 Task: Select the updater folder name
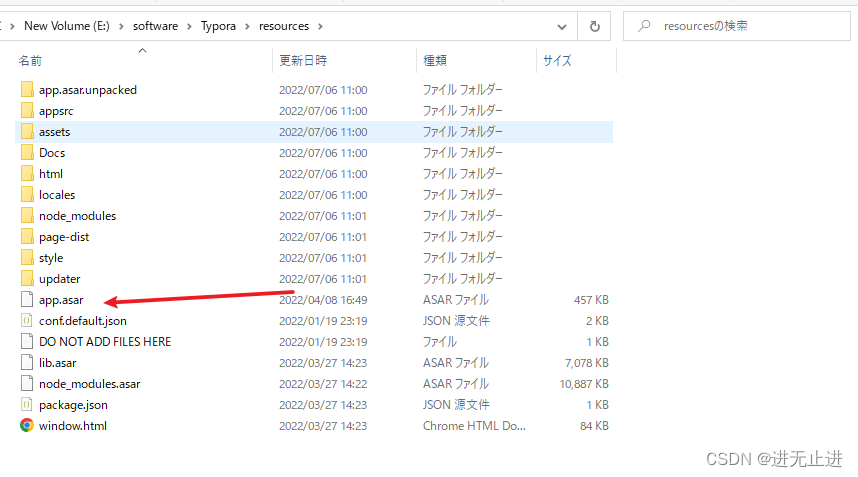point(60,279)
